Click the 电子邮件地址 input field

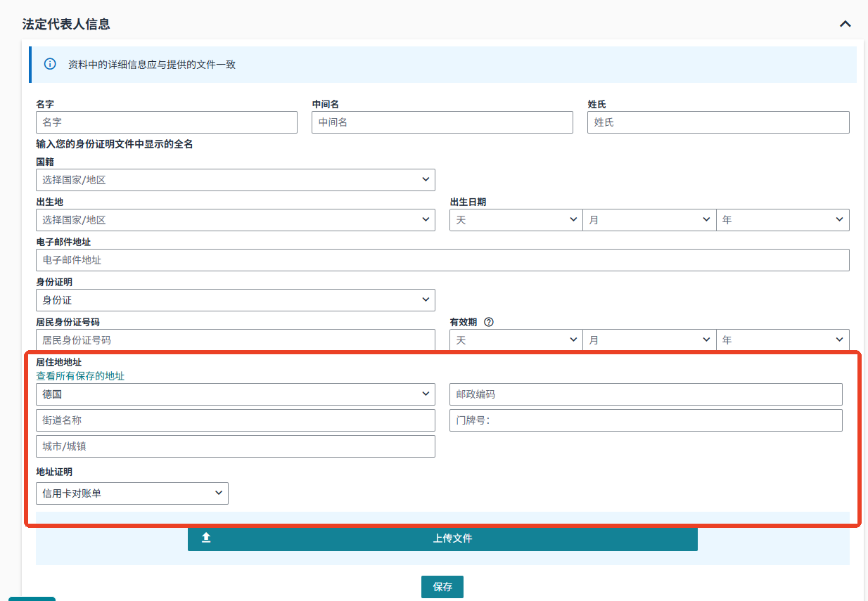(442, 260)
